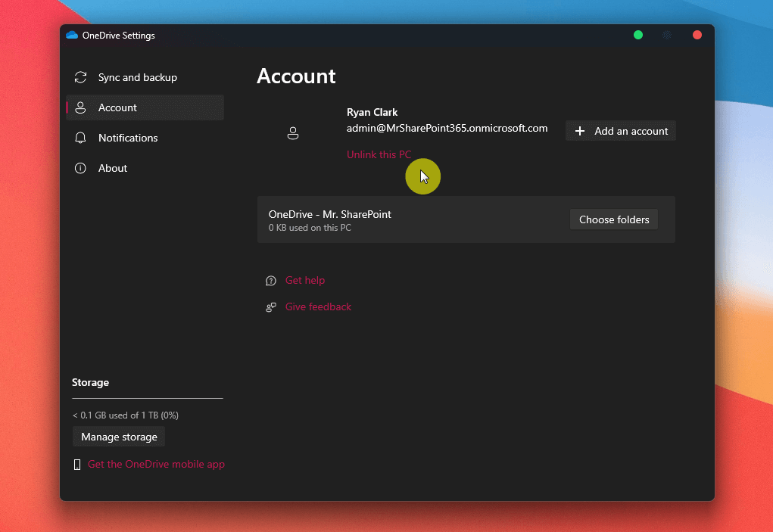Open the Notifications settings page
This screenshot has width=773, height=532.
click(x=145, y=138)
